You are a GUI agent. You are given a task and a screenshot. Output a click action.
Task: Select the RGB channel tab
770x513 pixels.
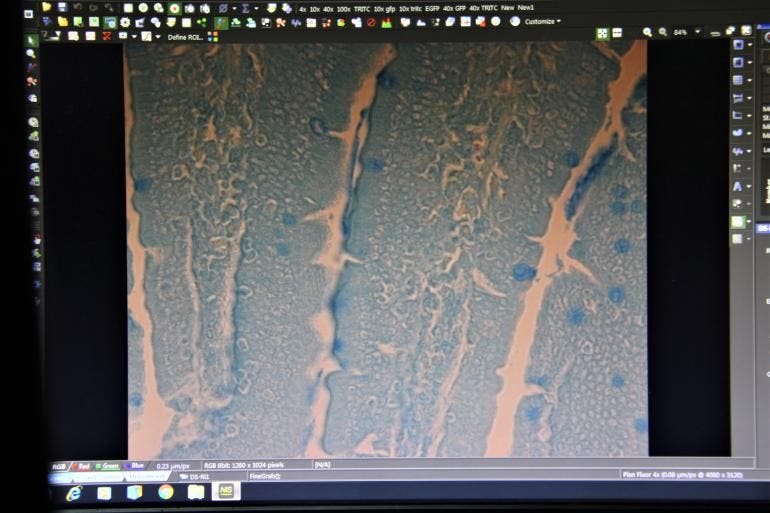pos(58,465)
